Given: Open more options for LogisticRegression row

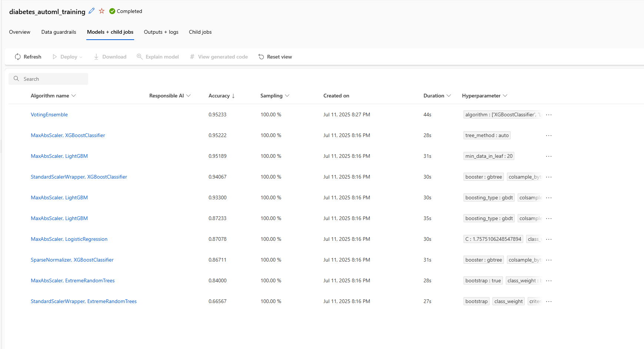Looking at the screenshot, I should click(x=549, y=239).
